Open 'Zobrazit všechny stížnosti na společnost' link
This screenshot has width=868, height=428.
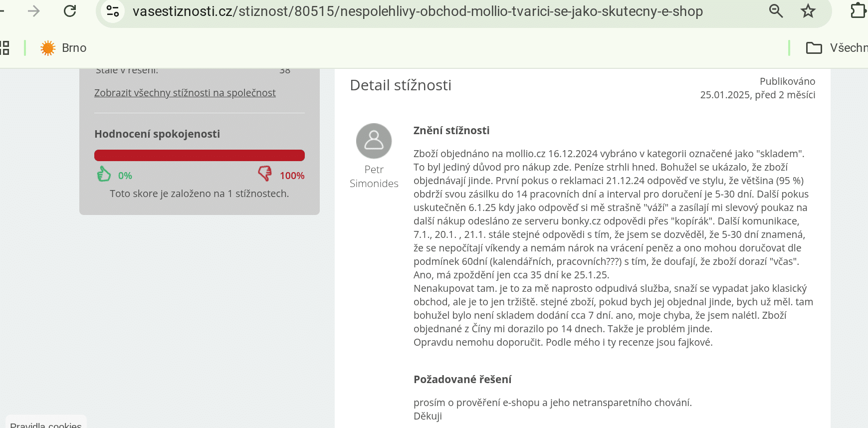pos(185,93)
